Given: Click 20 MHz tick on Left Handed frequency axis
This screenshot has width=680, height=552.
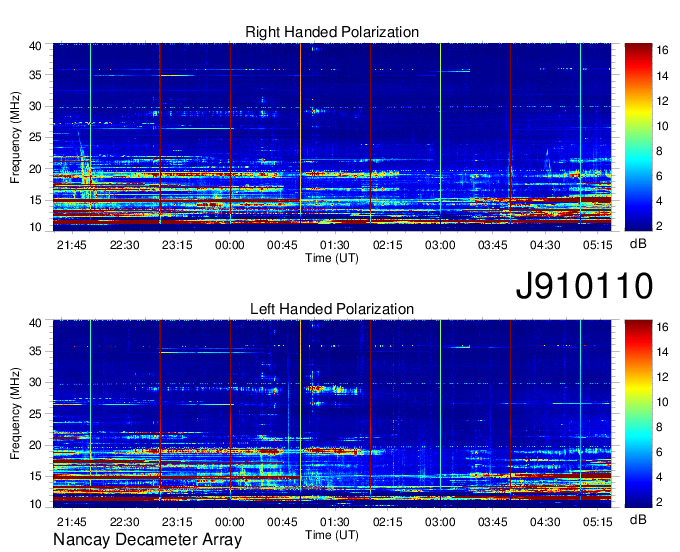Looking at the screenshot, I should [x=35, y=445].
